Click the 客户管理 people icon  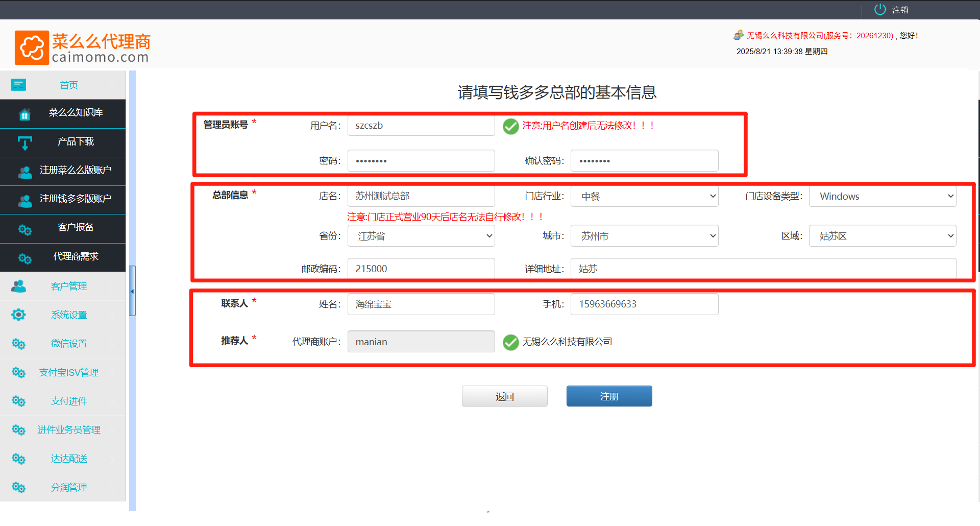(19, 286)
